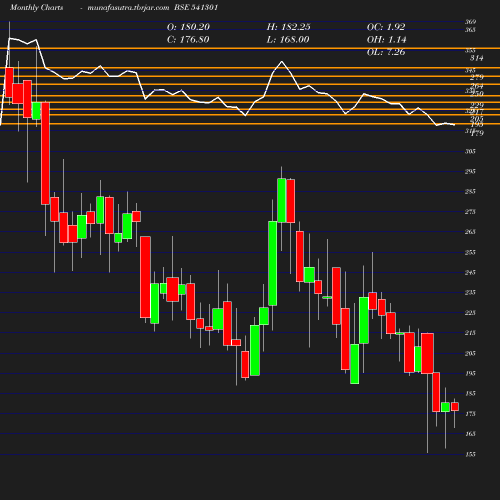Click the 305 price axis label
The image size is (500, 500).
(x=470, y=151)
